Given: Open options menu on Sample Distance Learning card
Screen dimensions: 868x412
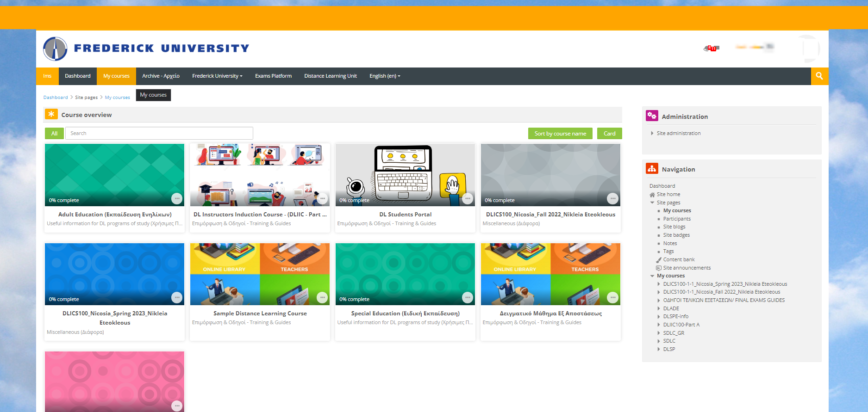Looking at the screenshot, I should coord(322,297).
